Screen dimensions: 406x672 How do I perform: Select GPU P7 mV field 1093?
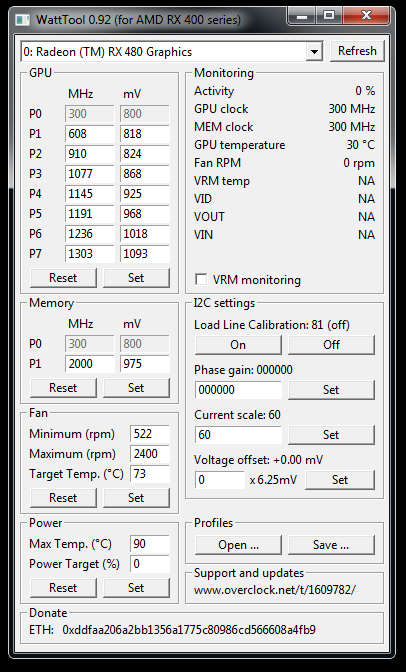tap(145, 254)
